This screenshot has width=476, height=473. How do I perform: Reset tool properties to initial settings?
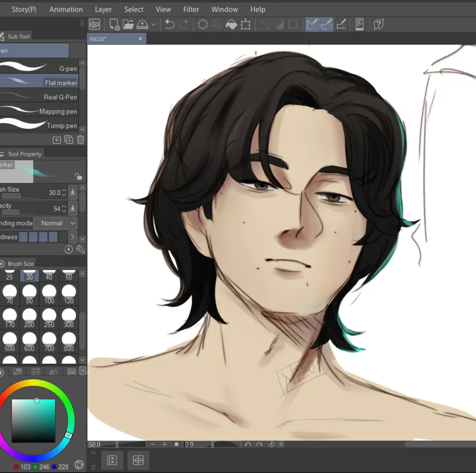click(x=69, y=250)
